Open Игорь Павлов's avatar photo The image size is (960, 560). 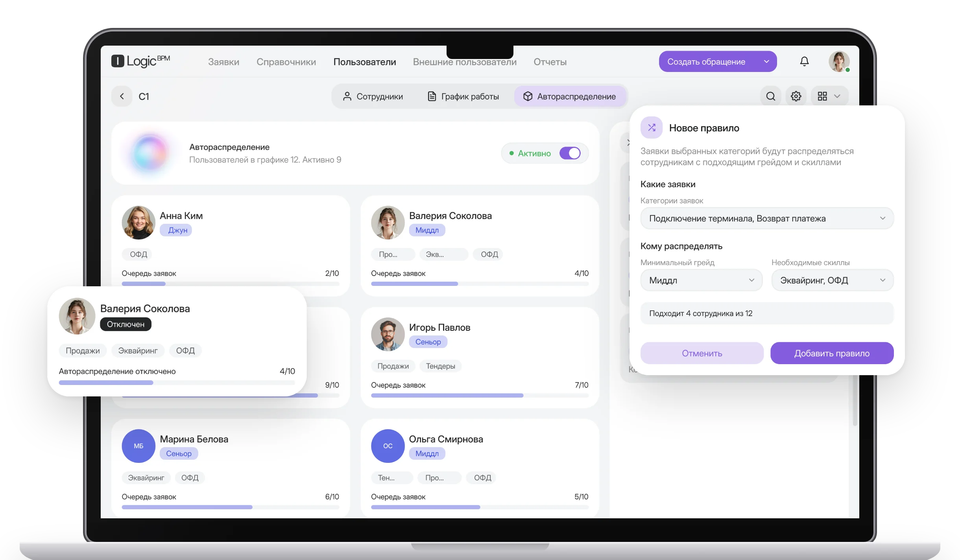(388, 334)
